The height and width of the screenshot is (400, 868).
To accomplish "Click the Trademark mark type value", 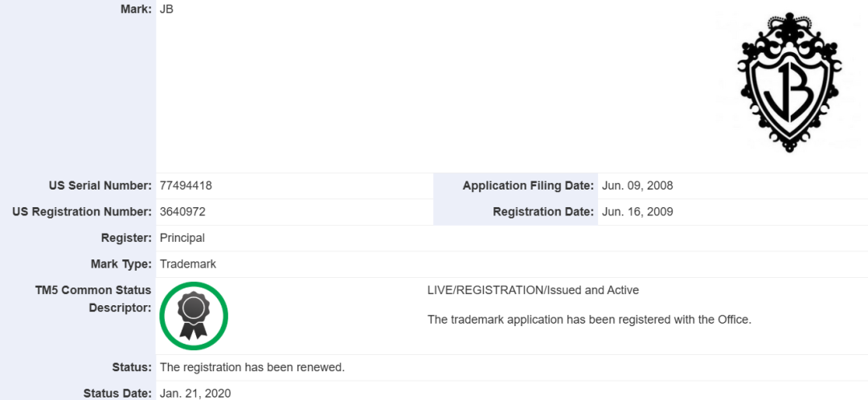I will [188, 263].
